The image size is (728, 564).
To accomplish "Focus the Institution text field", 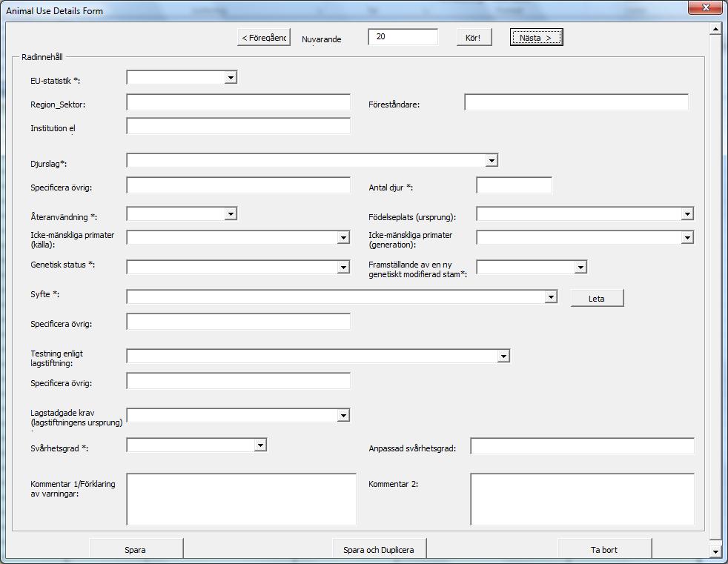I will tap(238, 126).
